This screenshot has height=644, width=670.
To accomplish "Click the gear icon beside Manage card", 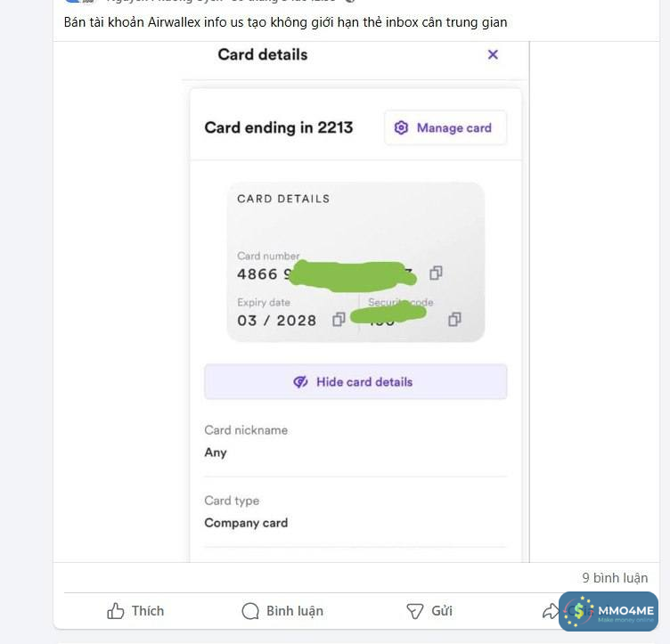I will click(x=401, y=127).
